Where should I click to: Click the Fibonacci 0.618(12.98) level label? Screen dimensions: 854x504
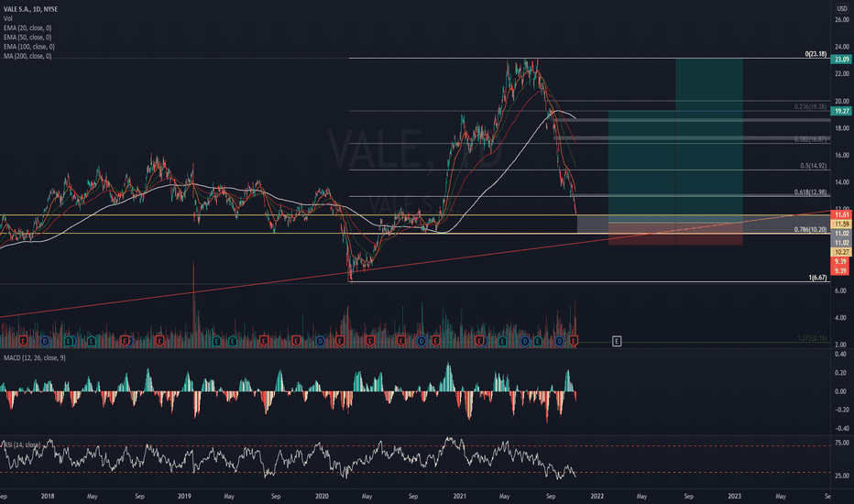[x=810, y=192]
